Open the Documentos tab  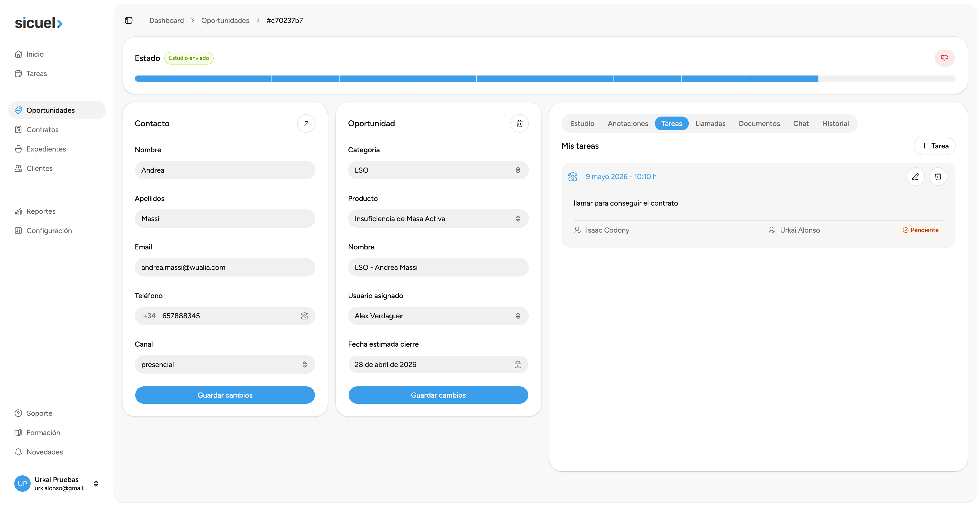[x=759, y=123]
